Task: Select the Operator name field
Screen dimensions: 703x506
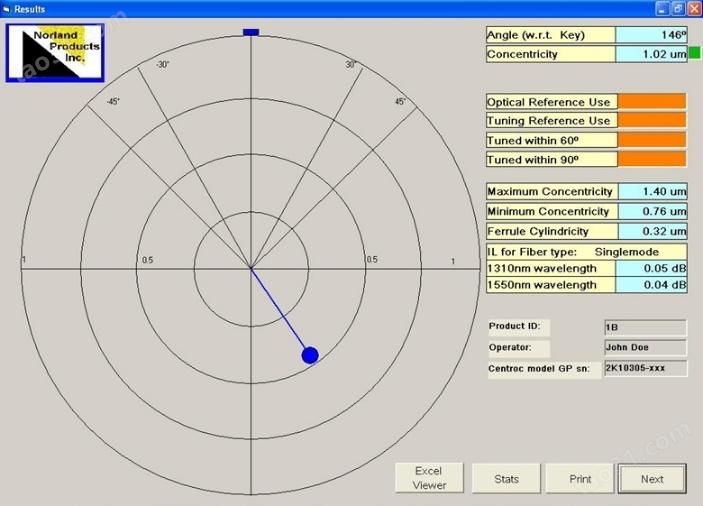Action: point(645,348)
